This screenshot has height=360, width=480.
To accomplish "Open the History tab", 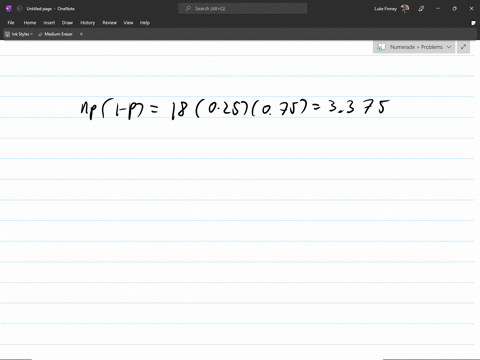I will pos(87,23).
